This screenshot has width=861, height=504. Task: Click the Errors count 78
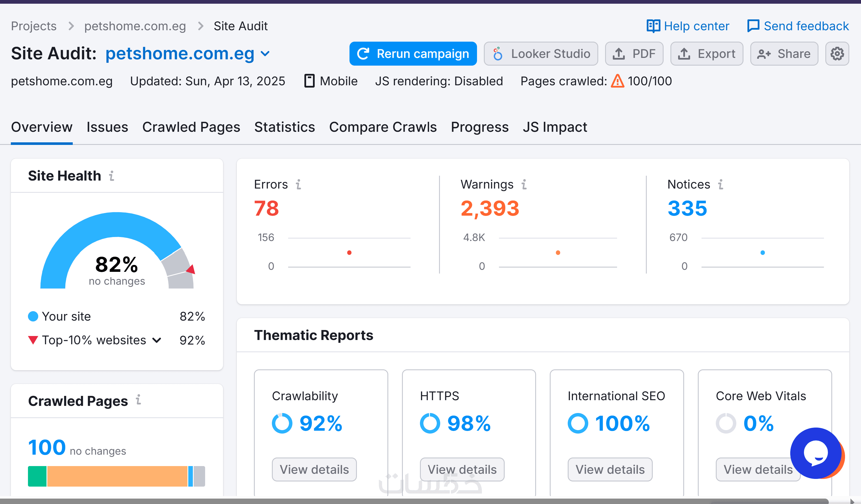(266, 208)
